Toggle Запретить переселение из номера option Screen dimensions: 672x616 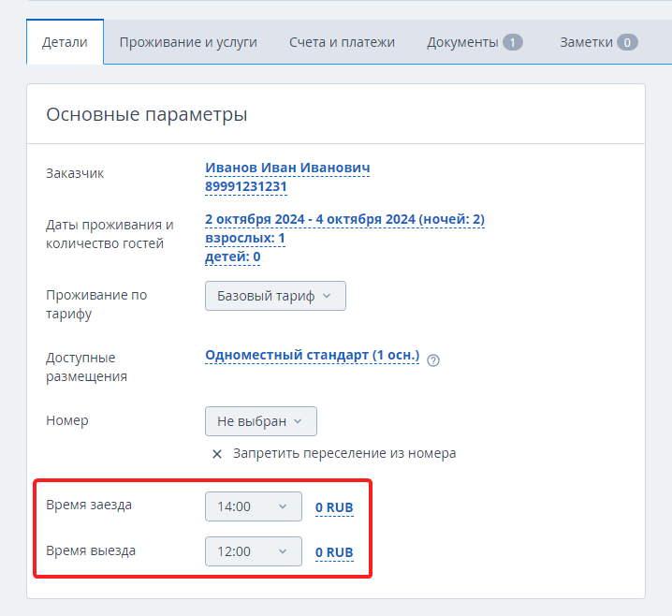(334, 453)
